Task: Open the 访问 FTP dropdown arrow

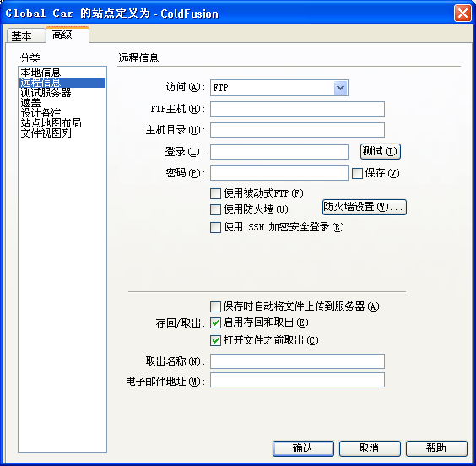Action: click(340, 88)
